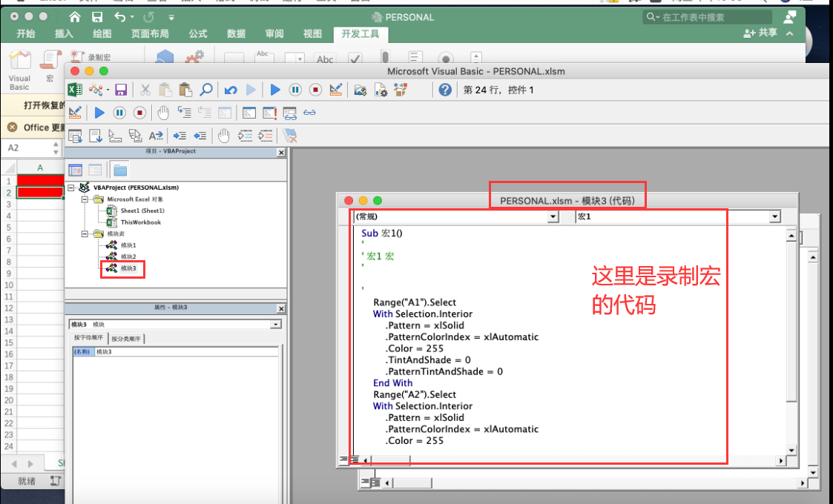This screenshot has width=833, height=504.
Task: Click the Comment Block icon
Action: (x=245, y=136)
